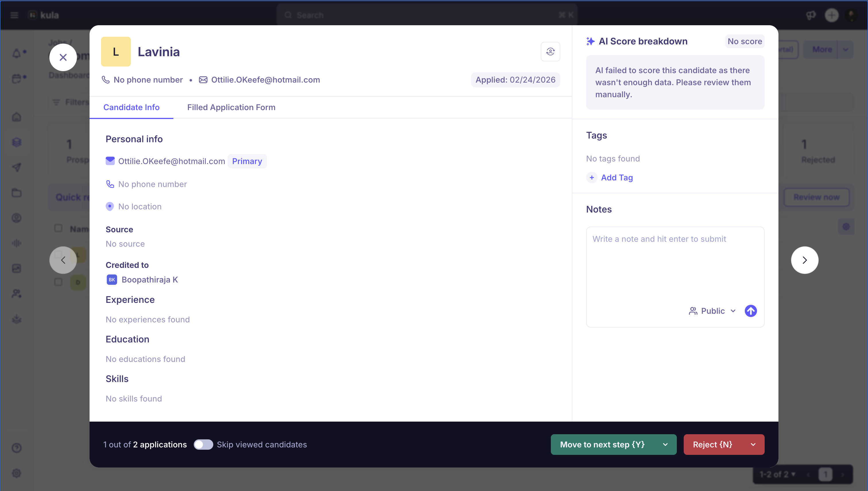Open the announcements megaphone icon
868x491 pixels.
tap(811, 15)
